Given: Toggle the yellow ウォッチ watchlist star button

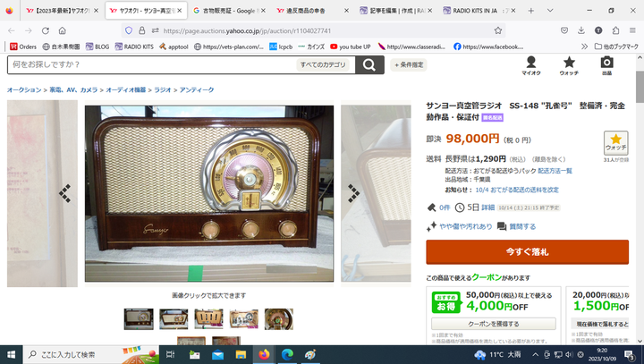Looking at the screenshot, I should pyautogui.click(x=615, y=143).
